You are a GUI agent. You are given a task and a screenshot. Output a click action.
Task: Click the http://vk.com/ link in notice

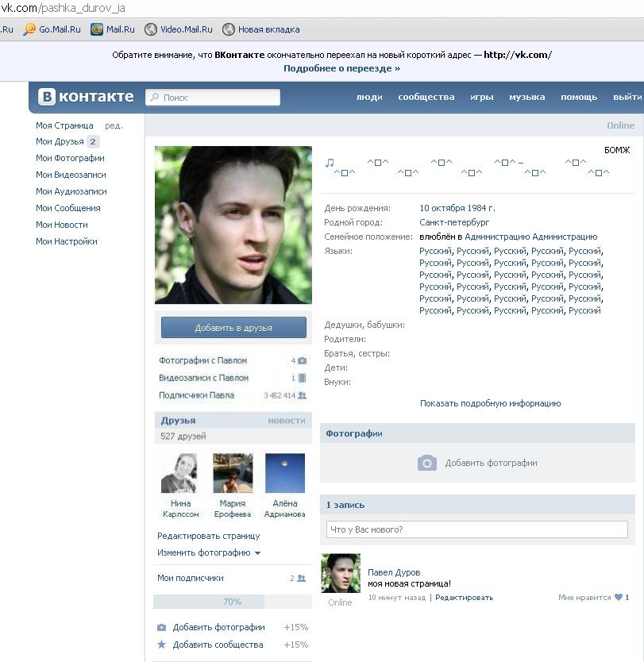[x=518, y=55]
